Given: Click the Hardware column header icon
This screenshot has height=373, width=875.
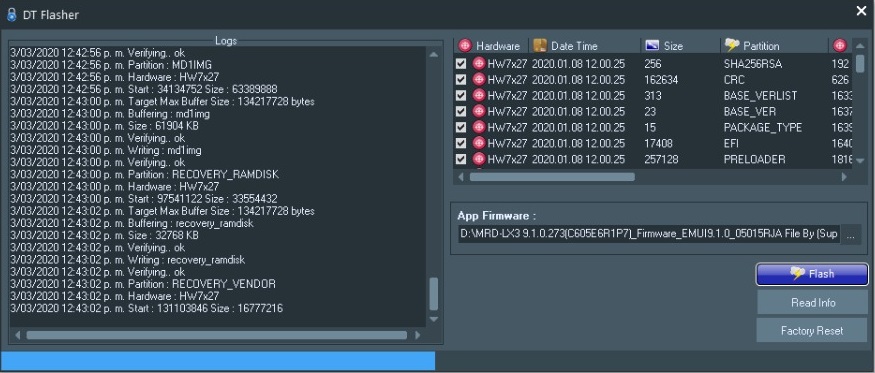Looking at the screenshot, I should (x=465, y=46).
